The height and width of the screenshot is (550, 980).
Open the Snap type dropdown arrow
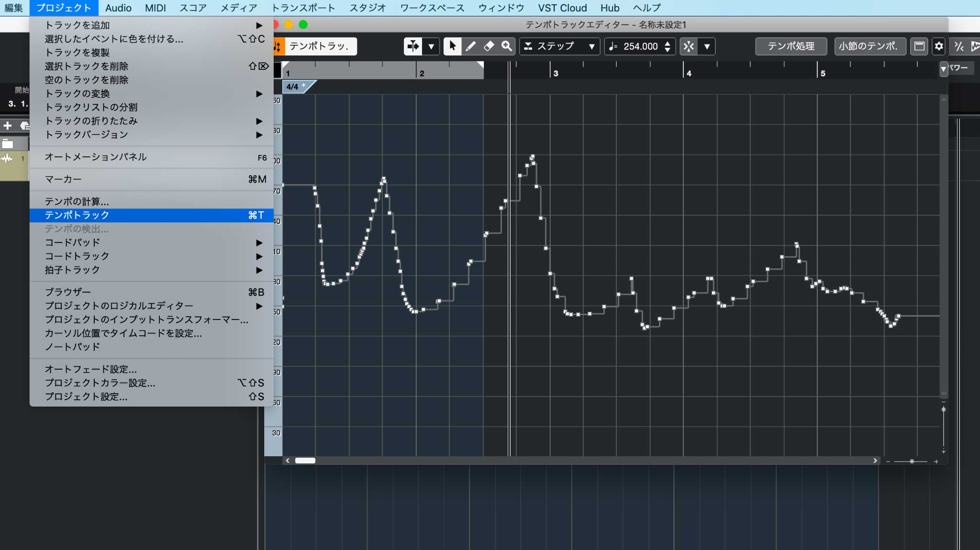pyautogui.click(x=707, y=46)
